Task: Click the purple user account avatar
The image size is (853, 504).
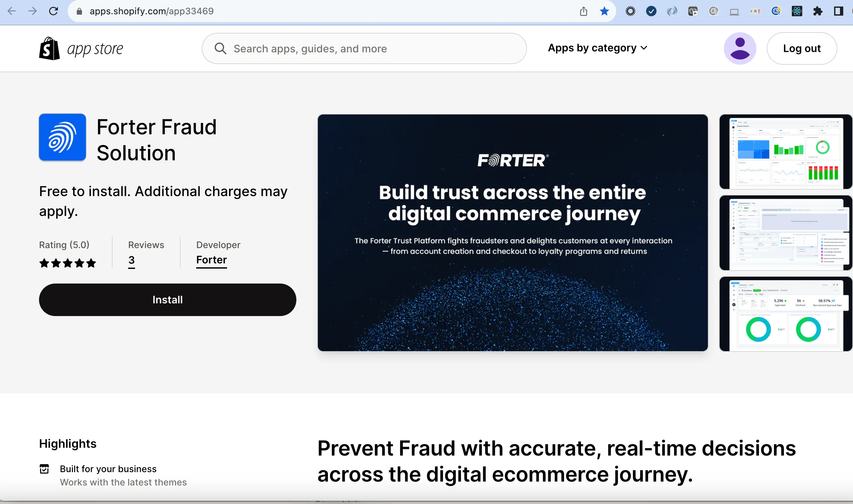Action: click(x=739, y=48)
